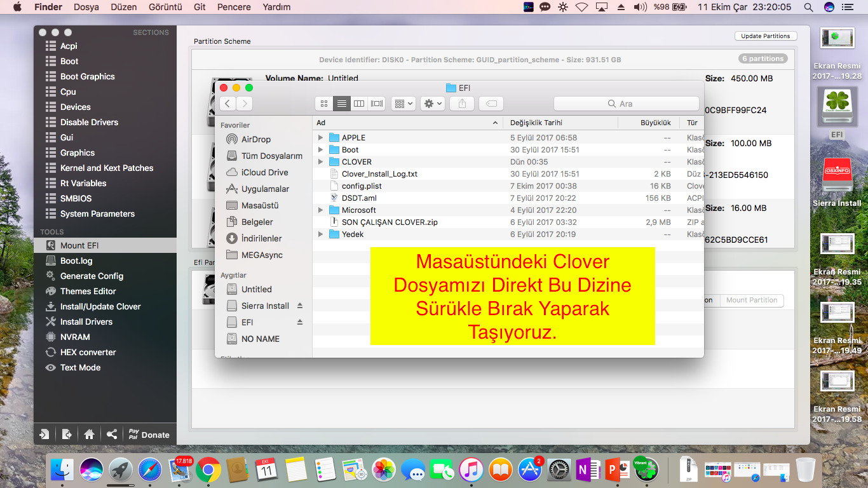Click the Share button in Finder toolbar
Image resolution: width=868 pixels, height=488 pixels.
click(462, 104)
